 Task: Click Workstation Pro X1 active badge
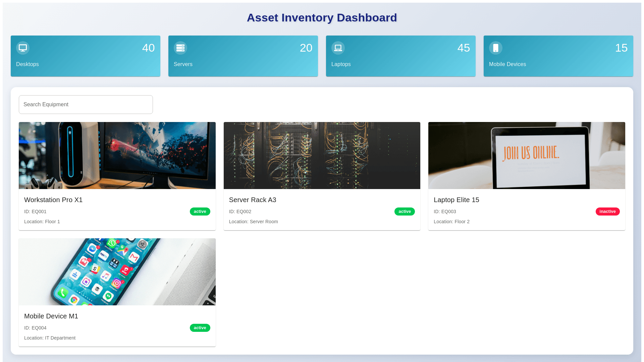click(x=200, y=212)
